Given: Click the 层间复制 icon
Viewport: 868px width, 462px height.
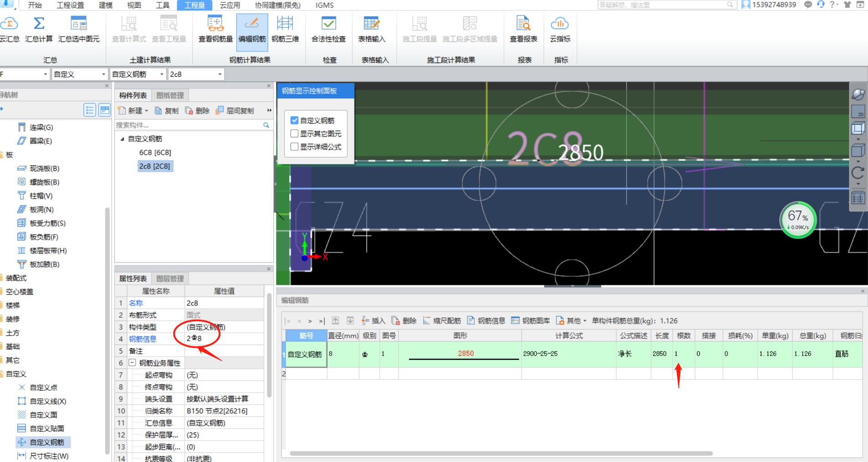Looking at the screenshot, I should point(220,110).
